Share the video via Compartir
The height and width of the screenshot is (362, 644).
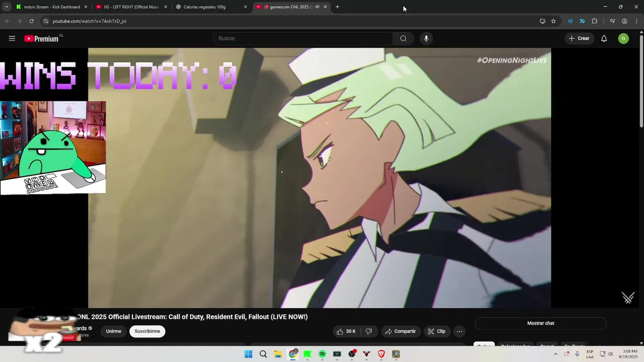[400, 331]
